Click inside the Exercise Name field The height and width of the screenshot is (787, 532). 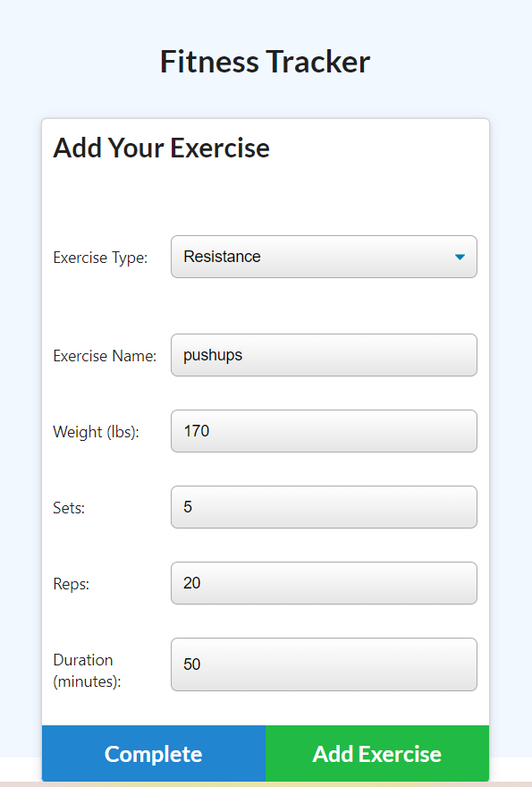[x=324, y=355]
